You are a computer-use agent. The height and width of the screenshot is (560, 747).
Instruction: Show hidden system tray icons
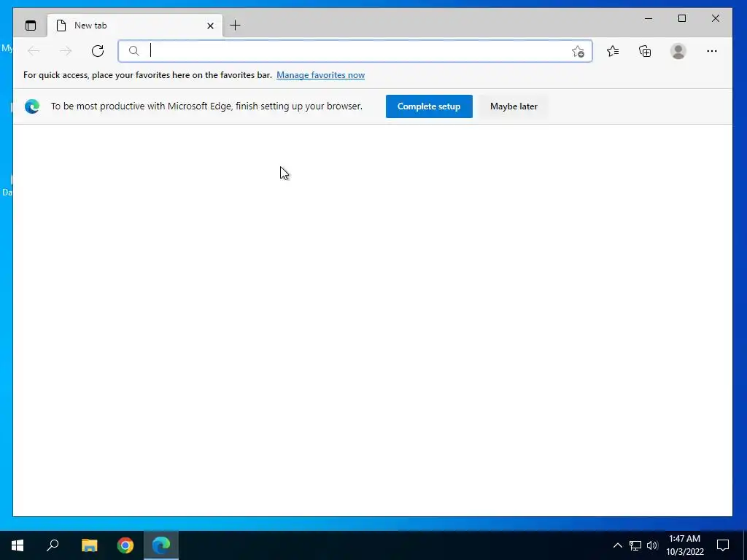click(x=617, y=545)
